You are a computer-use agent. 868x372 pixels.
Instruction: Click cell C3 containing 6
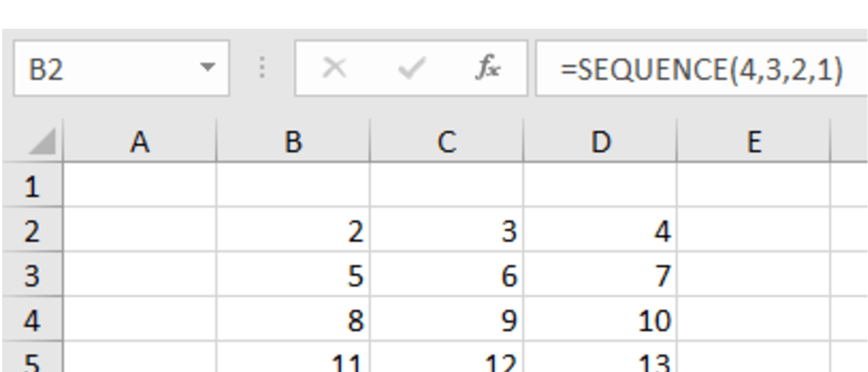(x=446, y=275)
